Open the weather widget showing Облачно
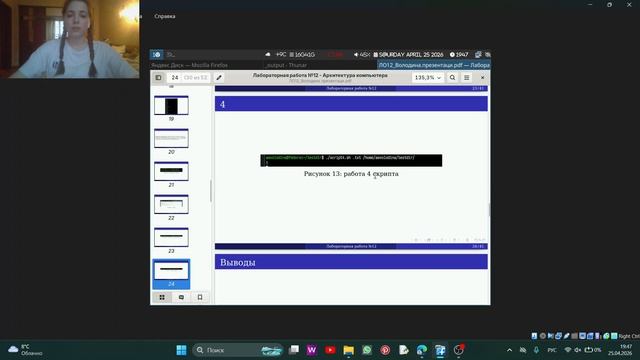 [25, 350]
